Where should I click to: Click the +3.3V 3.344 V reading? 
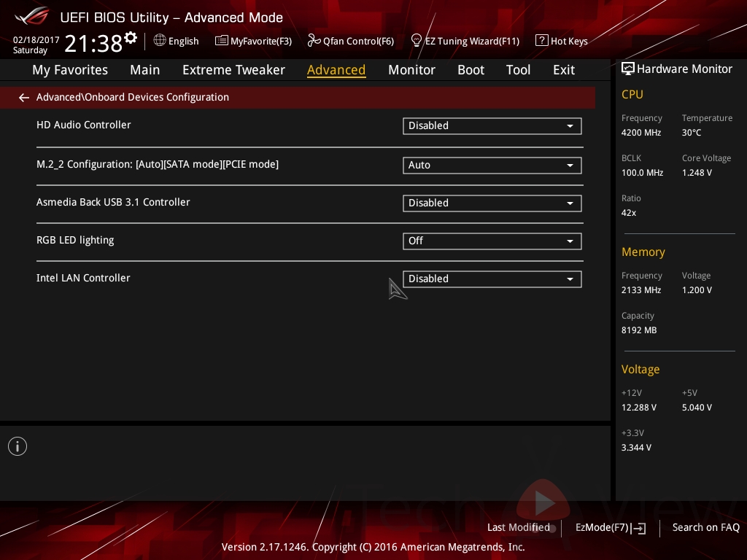pos(636,448)
